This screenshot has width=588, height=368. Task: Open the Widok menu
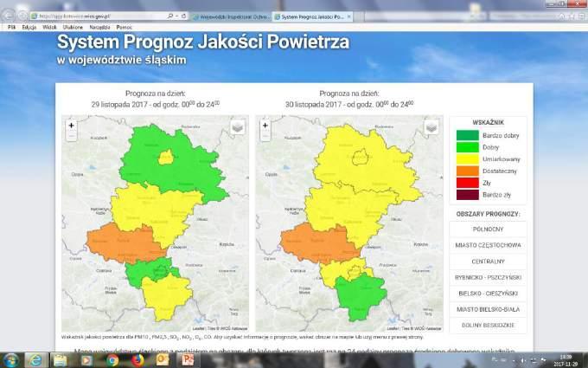[49, 28]
